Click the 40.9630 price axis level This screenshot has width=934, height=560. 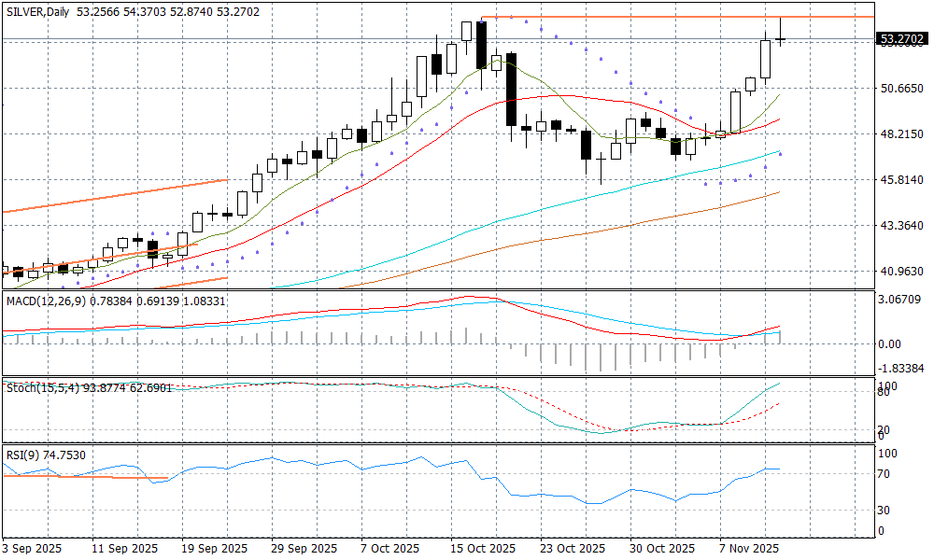(x=901, y=272)
